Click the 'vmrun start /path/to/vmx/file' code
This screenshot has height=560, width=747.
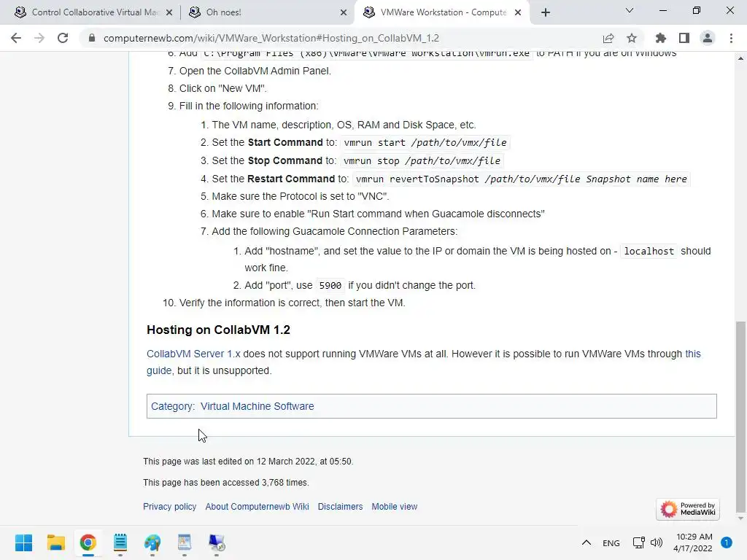click(425, 142)
